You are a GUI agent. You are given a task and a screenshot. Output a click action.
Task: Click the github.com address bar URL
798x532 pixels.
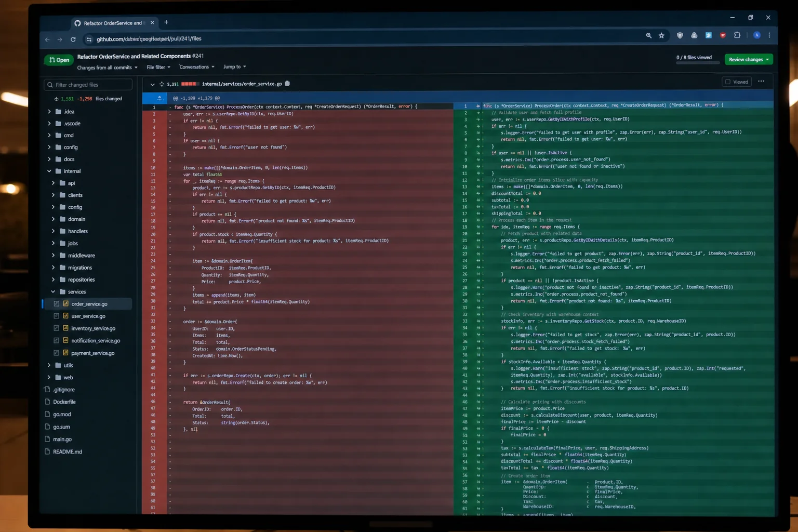pyautogui.click(x=149, y=39)
